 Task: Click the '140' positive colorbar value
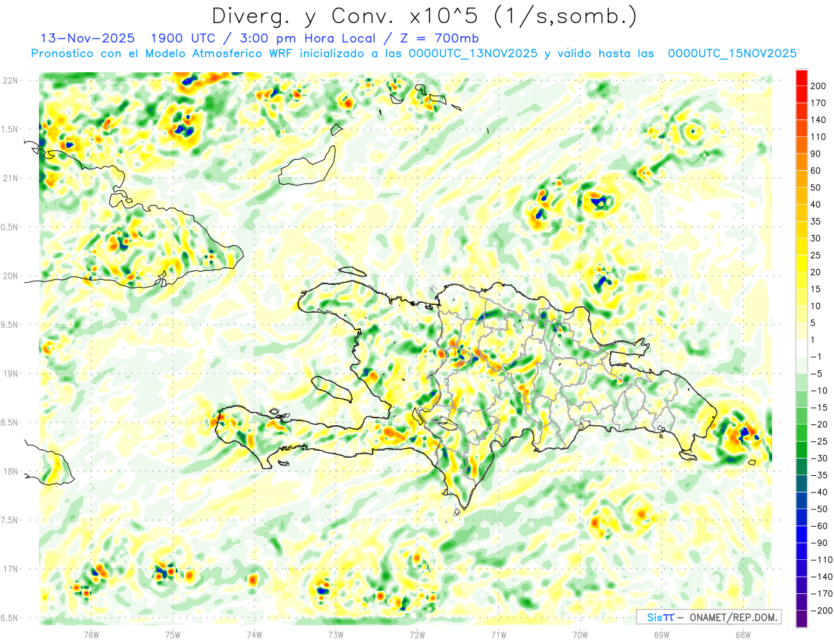pos(818,120)
